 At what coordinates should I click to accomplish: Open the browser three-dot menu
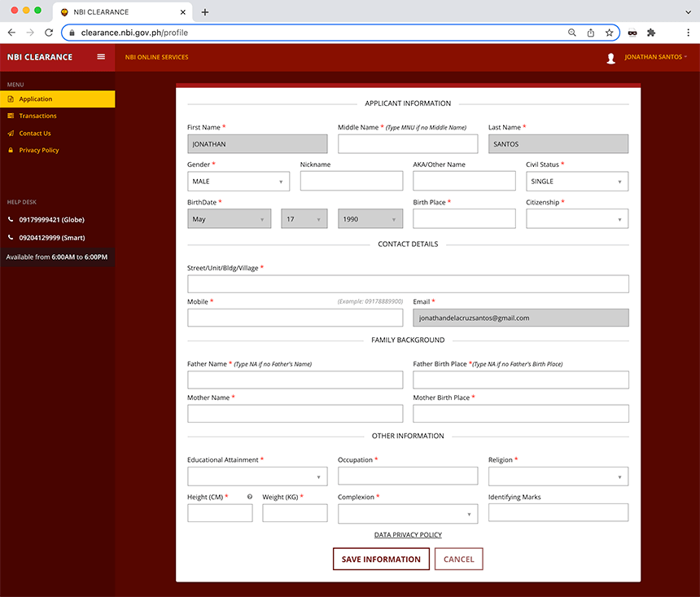(688, 33)
